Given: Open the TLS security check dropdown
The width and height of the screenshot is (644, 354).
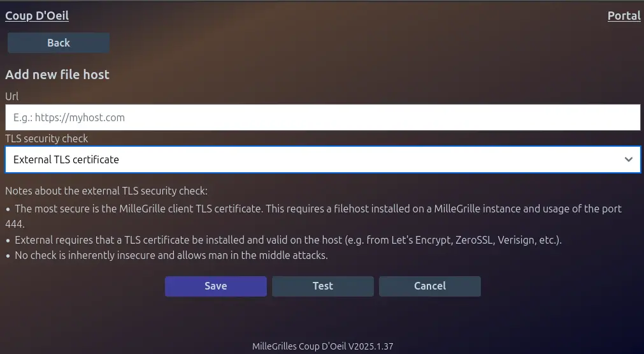Looking at the screenshot, I should 322,159.
